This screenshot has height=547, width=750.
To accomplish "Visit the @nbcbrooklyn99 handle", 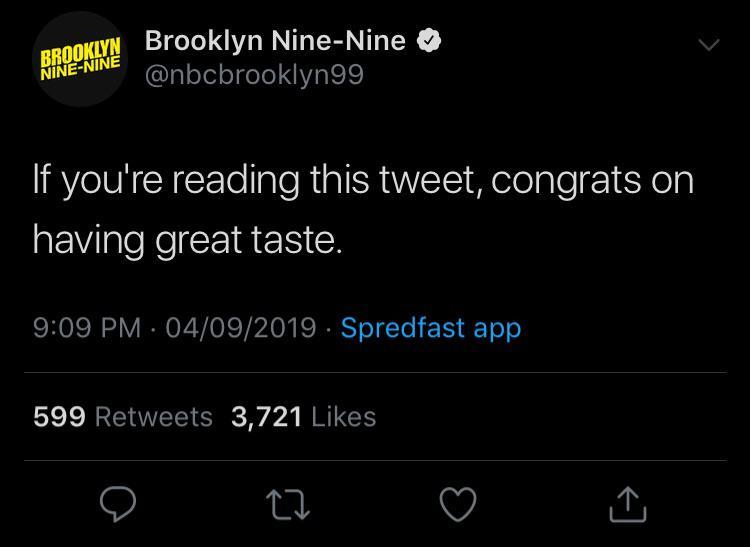I will pos(254,74).
